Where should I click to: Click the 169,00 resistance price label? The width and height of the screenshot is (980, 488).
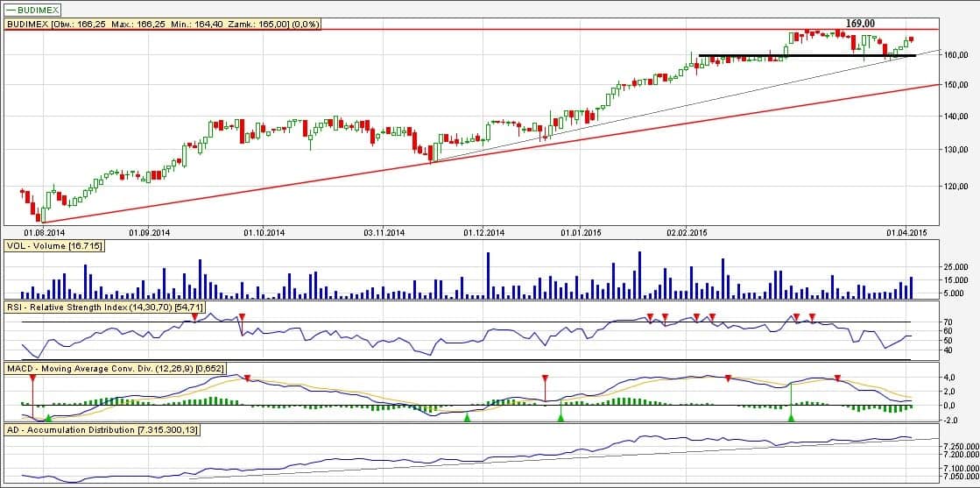point(861,23)
